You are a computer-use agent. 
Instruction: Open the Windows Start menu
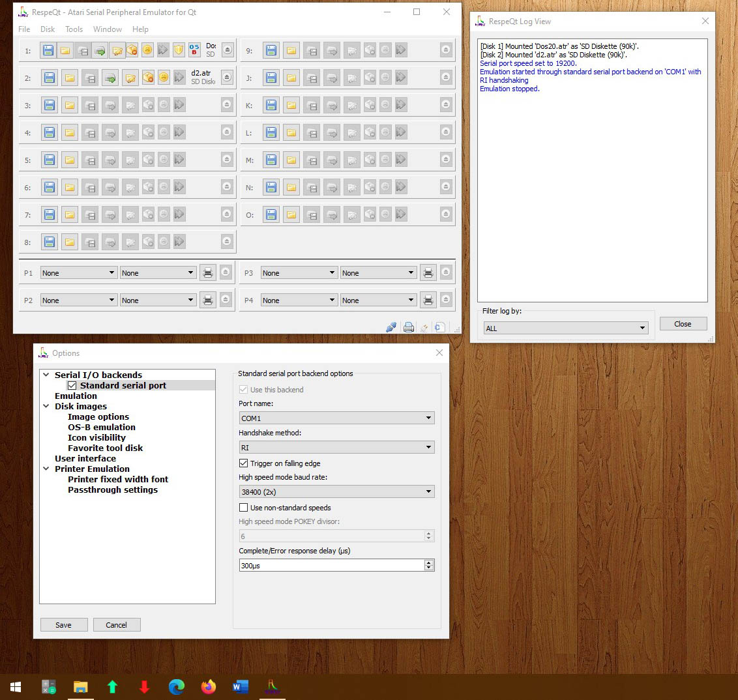point(16,688)
